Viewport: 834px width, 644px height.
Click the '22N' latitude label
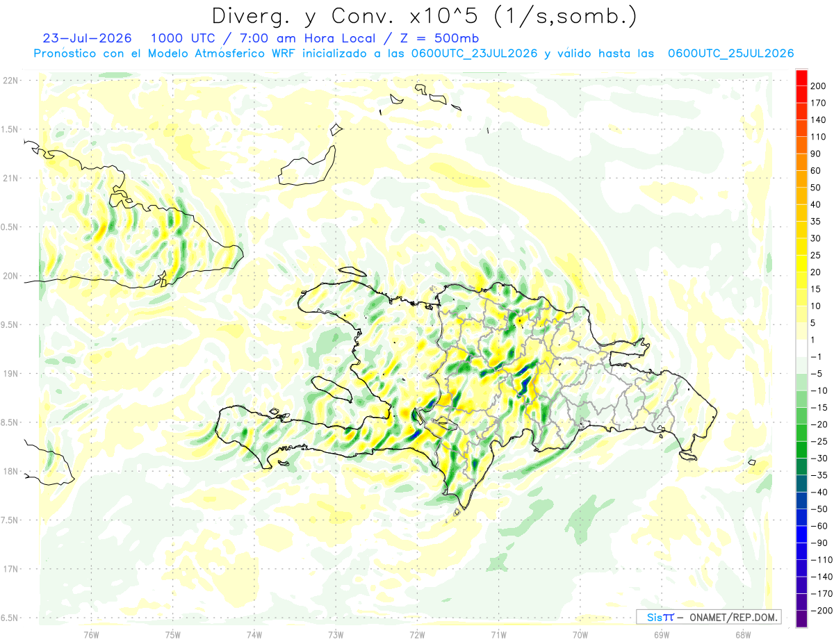tap(10, 80)
